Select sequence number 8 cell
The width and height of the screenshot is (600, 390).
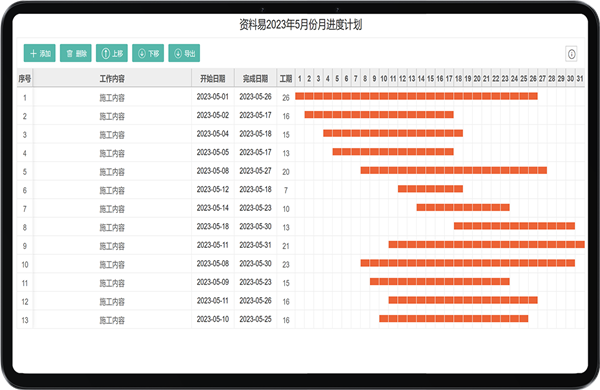point(25,227)
